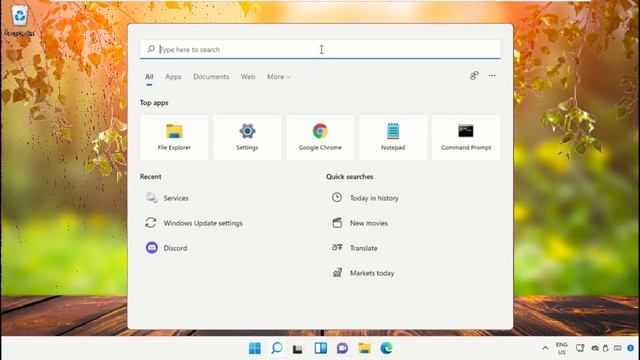Open Widgets from the taskbar

click(320, 348)
